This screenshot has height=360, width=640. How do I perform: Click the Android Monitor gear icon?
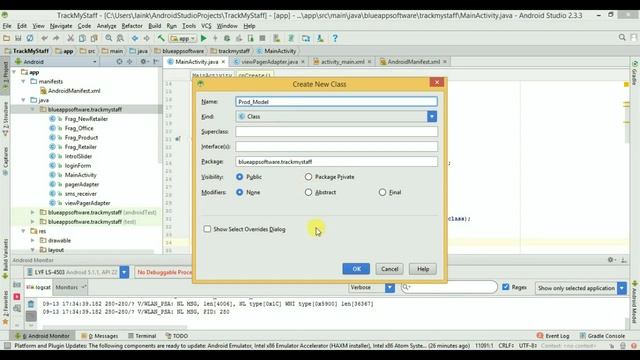[611, 260]
